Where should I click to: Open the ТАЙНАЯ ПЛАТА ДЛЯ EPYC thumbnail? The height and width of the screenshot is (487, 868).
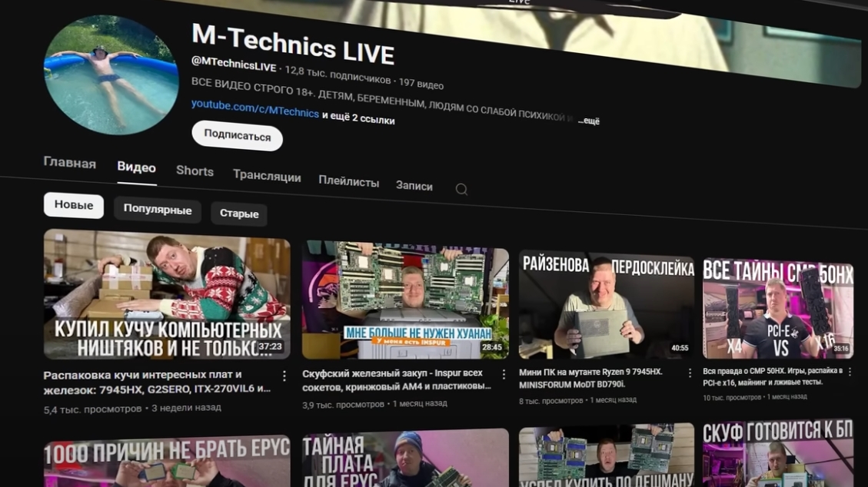(x=405, y=459)
